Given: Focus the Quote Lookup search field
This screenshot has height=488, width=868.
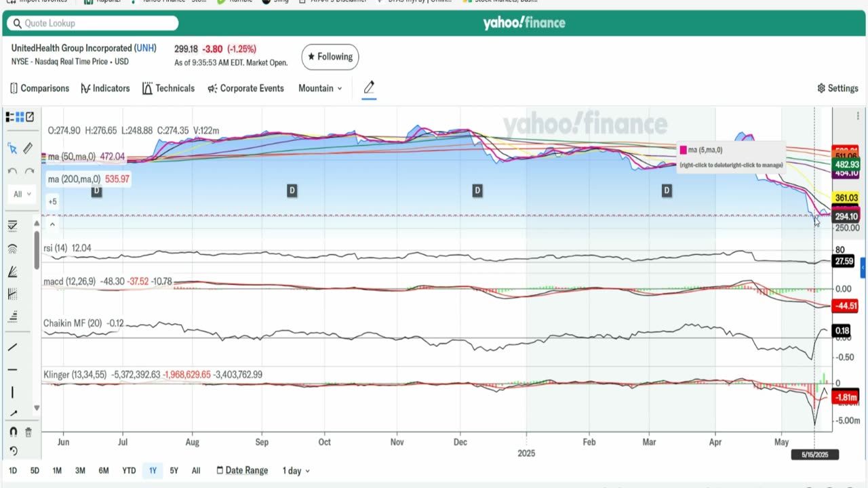Looking at the screenshot, I should pos(92,23).
